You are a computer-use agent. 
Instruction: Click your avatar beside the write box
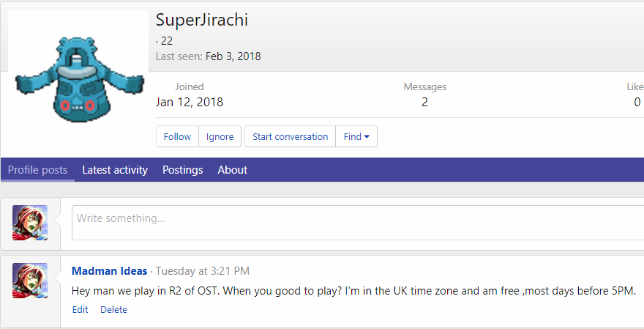pos(30,223)
